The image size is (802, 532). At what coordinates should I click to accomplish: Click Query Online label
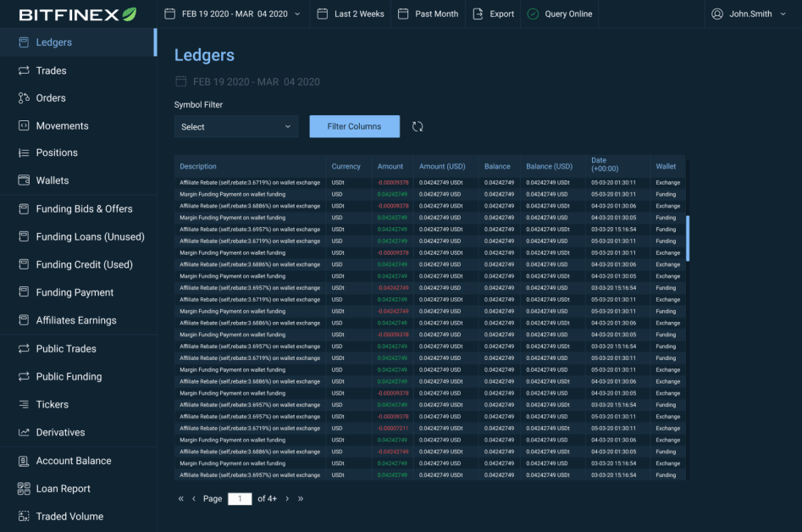568,14
